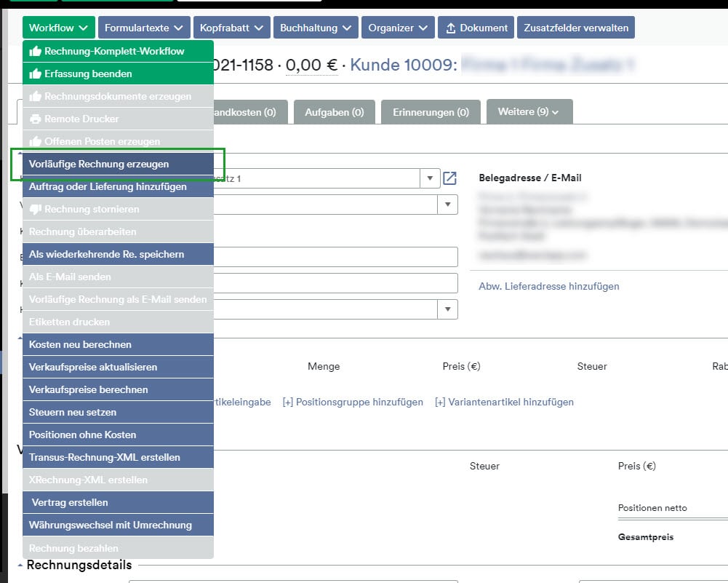Click [+] Variantenartikel hinzufügen link
This screenshot has height=583, width=728.
point(504,402)
